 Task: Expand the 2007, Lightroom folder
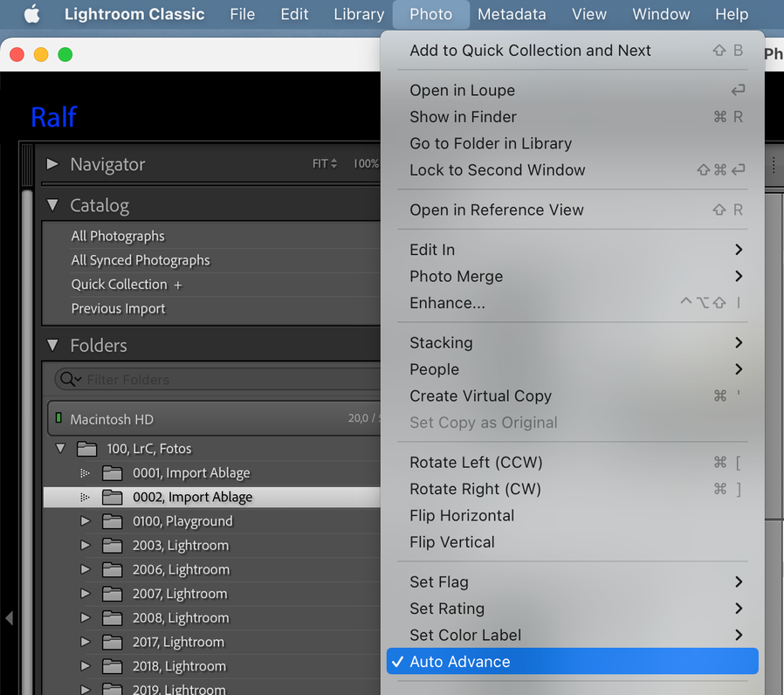point(86,594)
